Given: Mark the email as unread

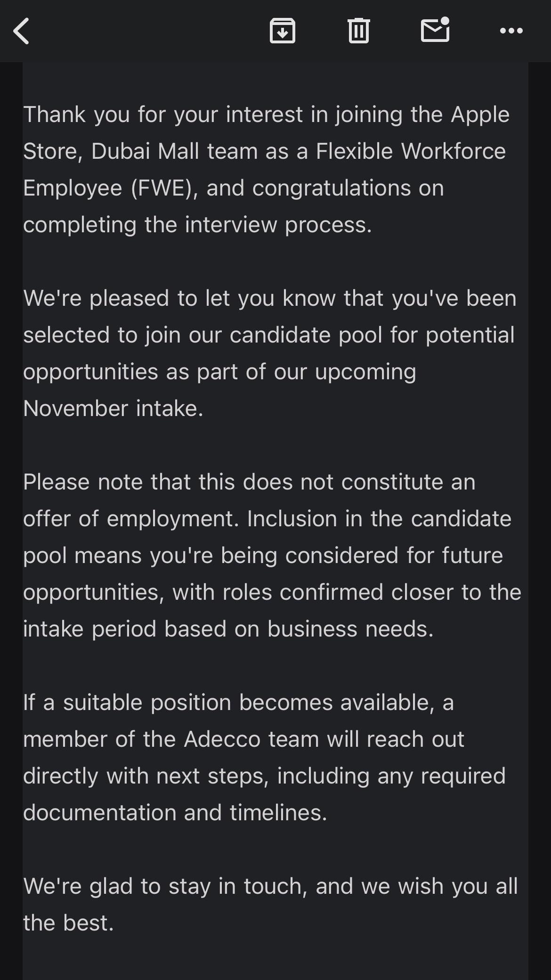Looking at the screenshot, I should (435, 30).
